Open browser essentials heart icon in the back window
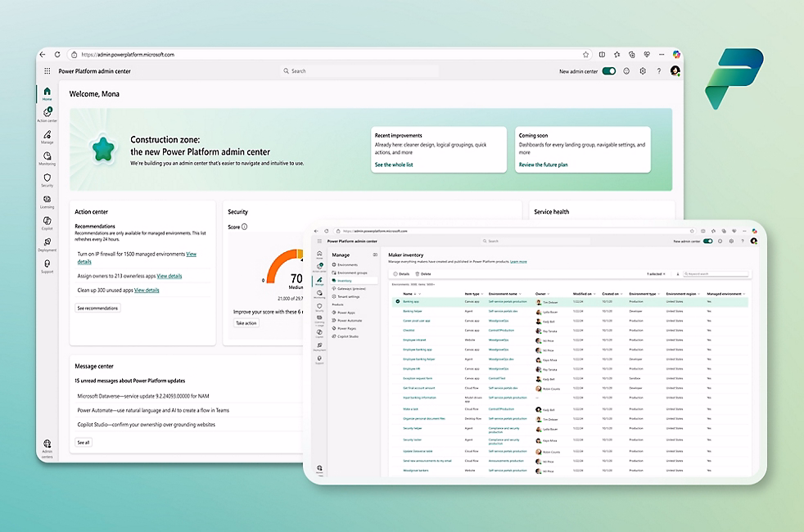804x532 pixels. [x=647, y=54]
